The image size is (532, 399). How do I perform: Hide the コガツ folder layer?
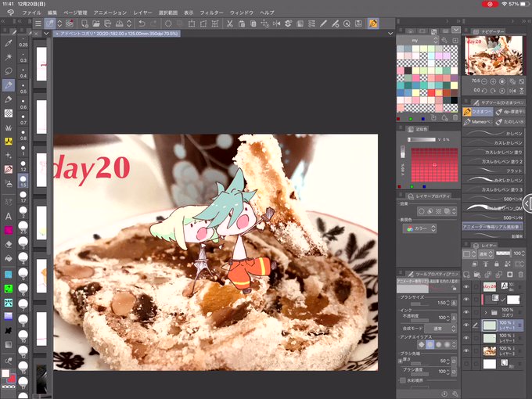click(467, 312)
